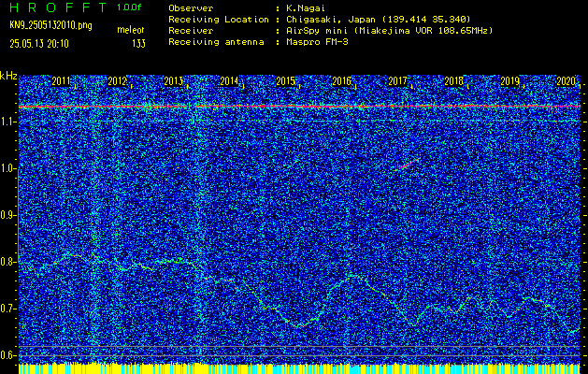This screenshot has height=374, width=588.
Task: Click the Observer label
Action: 191,7
